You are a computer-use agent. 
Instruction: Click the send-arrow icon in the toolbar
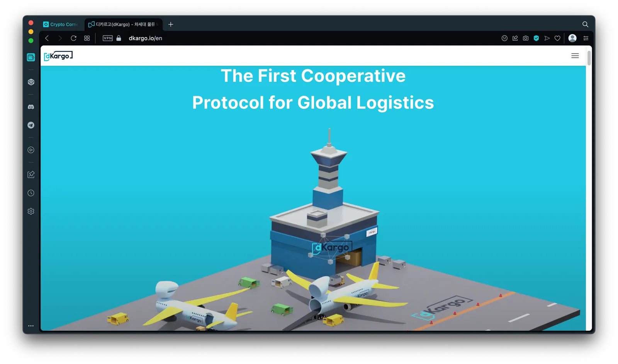(547, 38)
